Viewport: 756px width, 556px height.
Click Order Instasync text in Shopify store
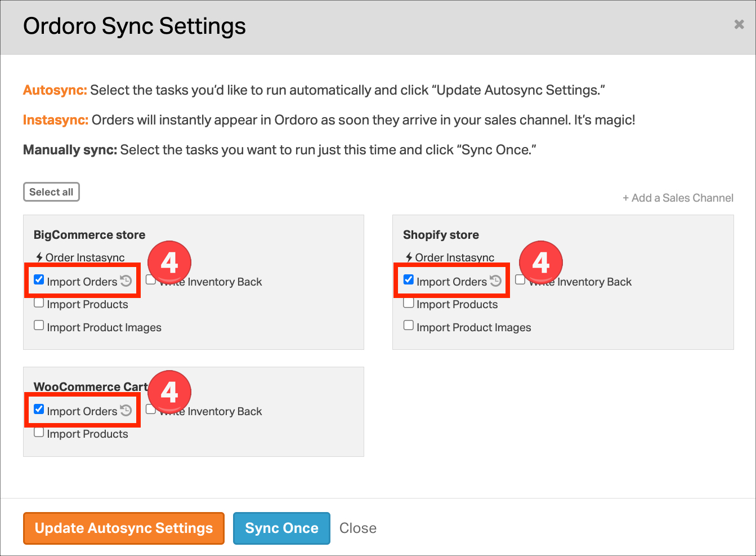(x=455, y=257)
